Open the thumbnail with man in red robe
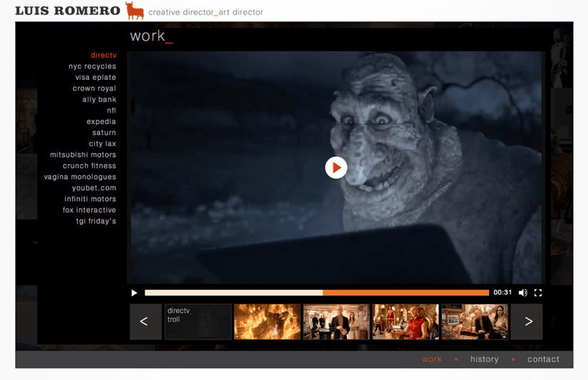Image resolution: width=588 pixels, height=380 pixels. click(x=406, y=322)
